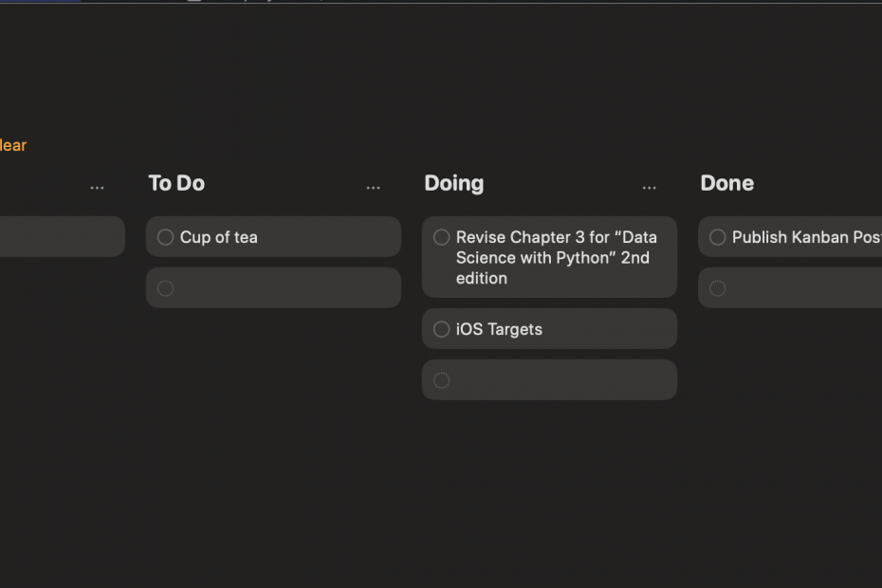Click the blank new reminder field under To Do
This screenshot has width=882, height=588.
coord(285,287)
